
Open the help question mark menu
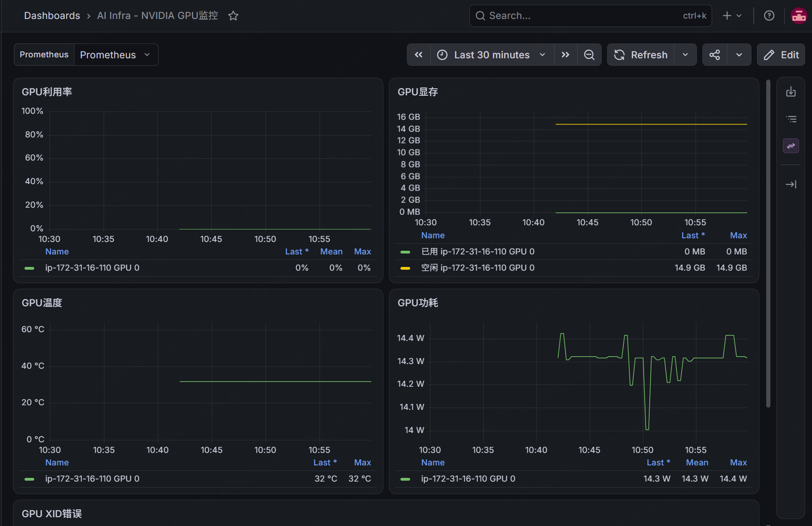coord(769,16)
